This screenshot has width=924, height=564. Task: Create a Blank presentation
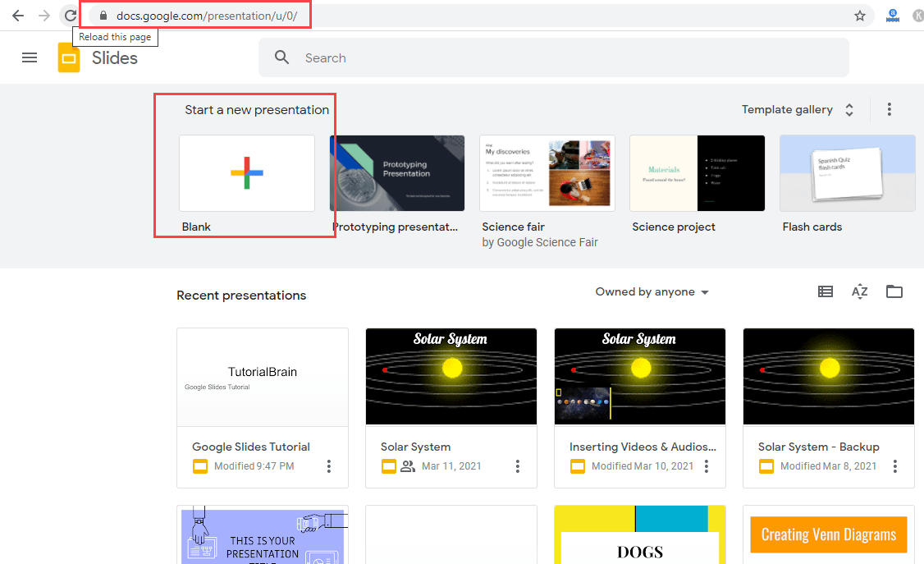pyautogui.click(x=247, y=173)
